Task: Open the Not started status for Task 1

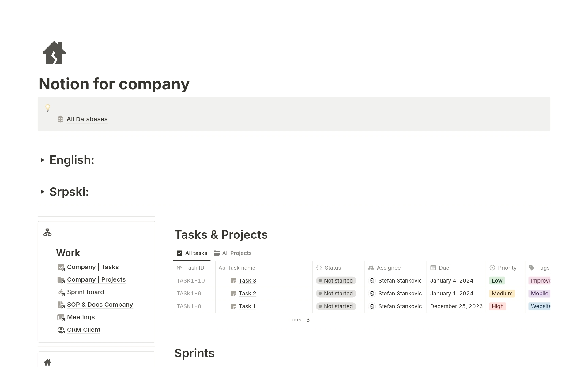Action: (336, 306)
